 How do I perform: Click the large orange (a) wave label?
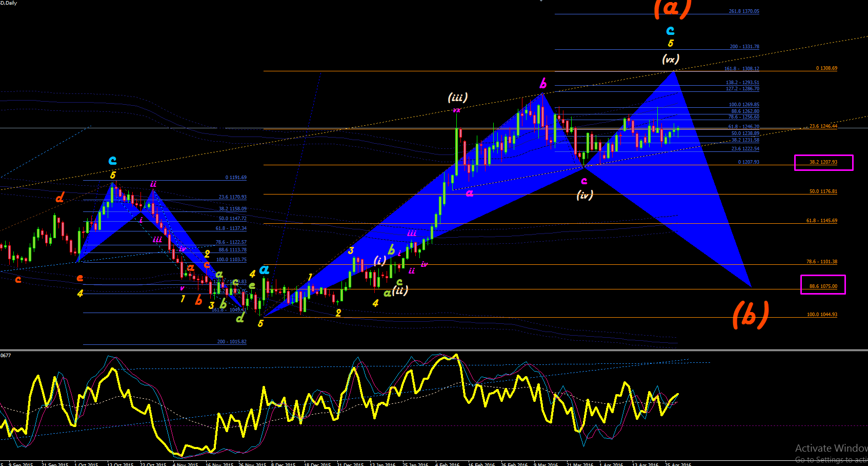click(x=673, y=9)
